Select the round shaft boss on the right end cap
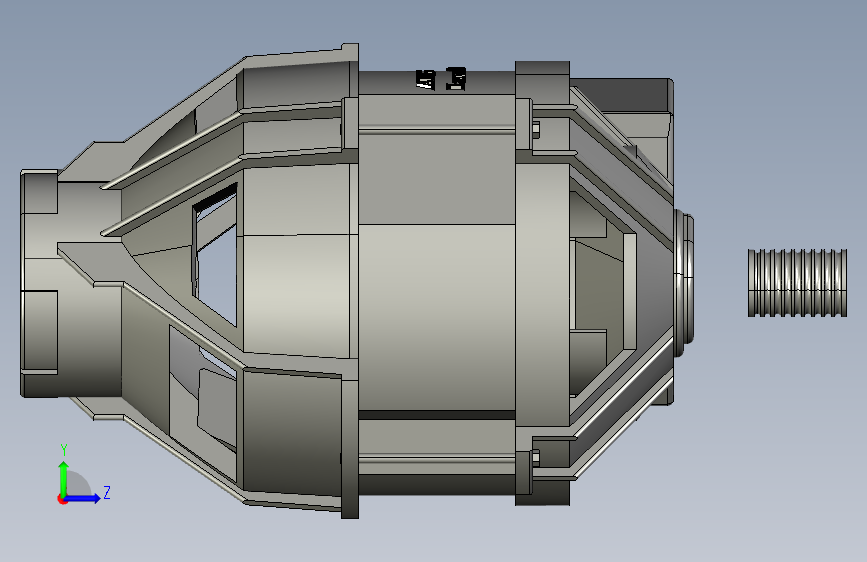This screenshot has width=867, height=562. [x=683, y=284]
